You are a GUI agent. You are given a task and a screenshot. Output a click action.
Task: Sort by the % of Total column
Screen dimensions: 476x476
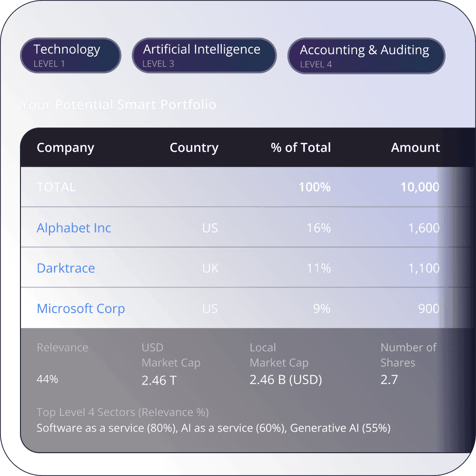(x=301, y=148)
